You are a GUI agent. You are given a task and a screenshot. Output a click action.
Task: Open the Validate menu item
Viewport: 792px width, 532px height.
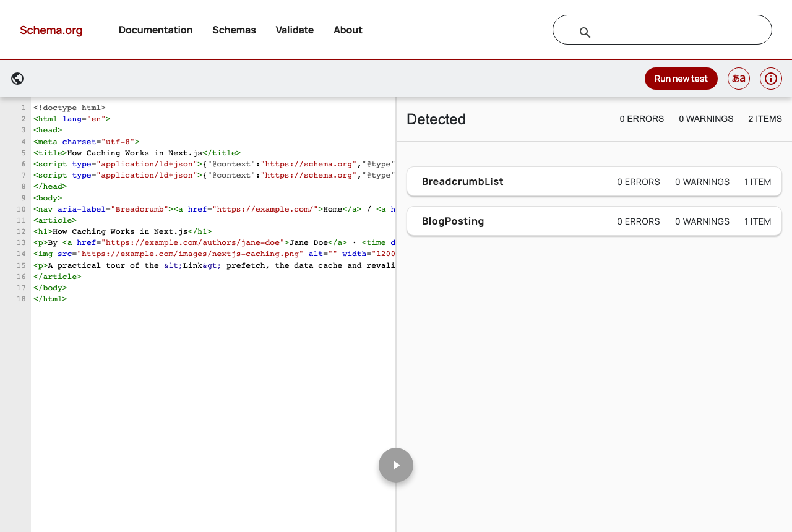click(x=295, y=30)
